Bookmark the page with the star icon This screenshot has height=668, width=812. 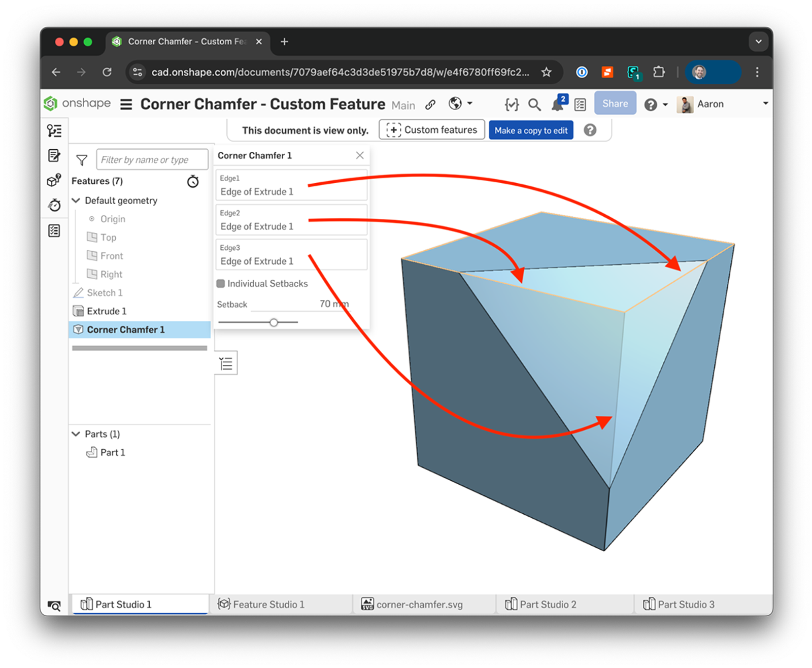[546, 72]
